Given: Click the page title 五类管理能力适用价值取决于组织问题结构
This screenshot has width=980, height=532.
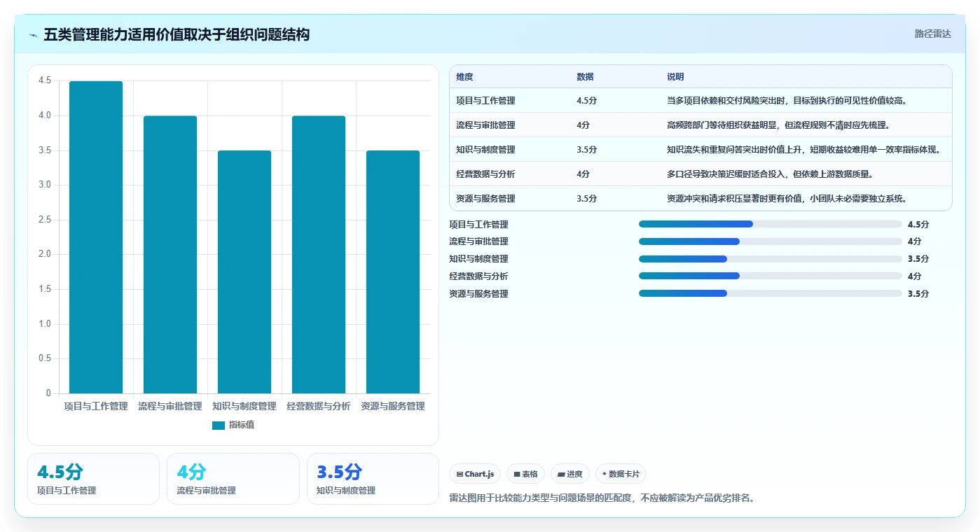Looking at the screenshot, I should pyautogui.click(x=177, y=35).
